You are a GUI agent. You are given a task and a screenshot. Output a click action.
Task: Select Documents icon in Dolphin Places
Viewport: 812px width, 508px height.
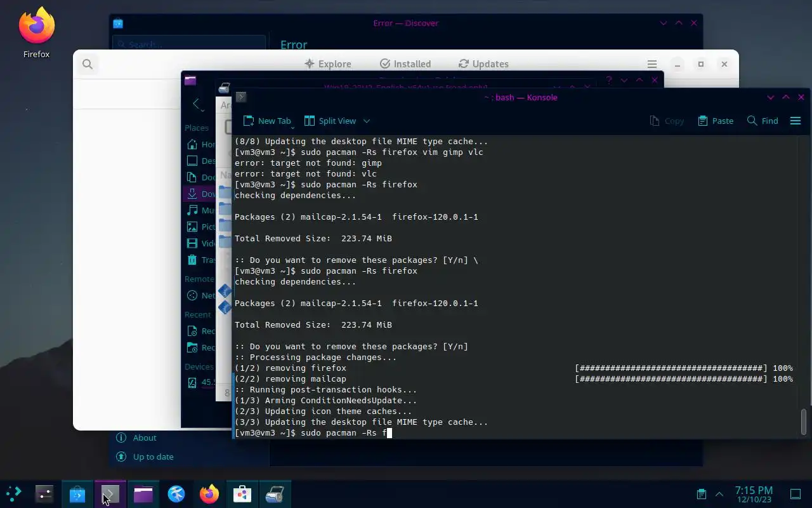click(x=192, y=177)
